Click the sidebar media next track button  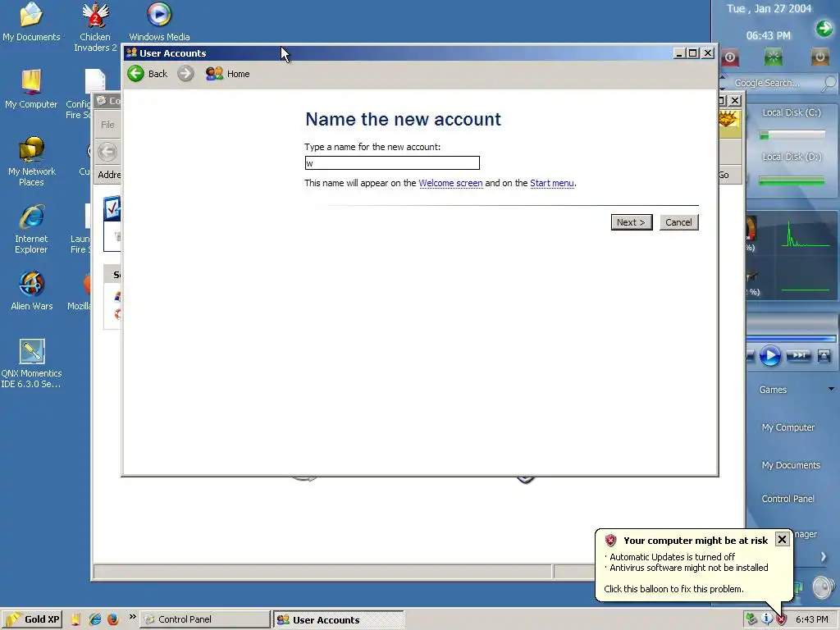[x=798, y=355]
